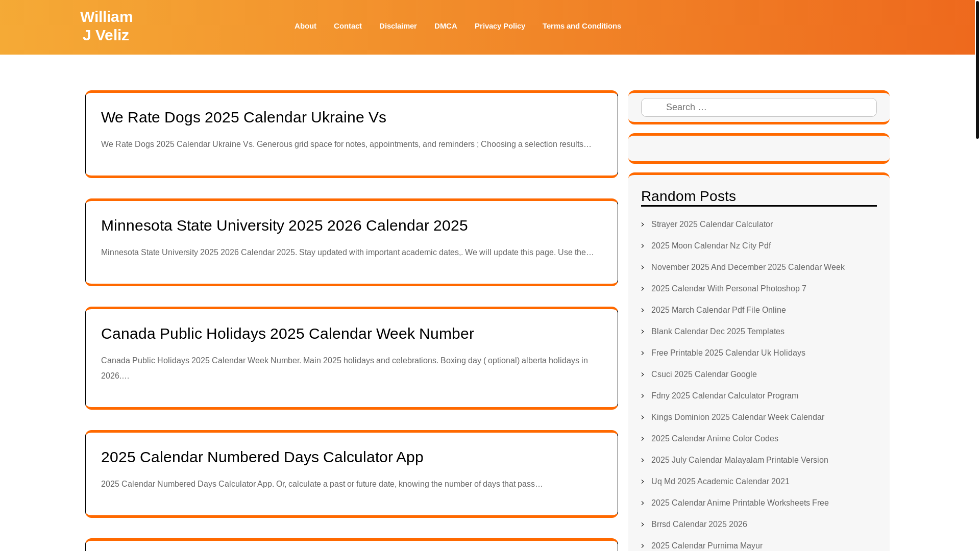Screen dimensions: 980x551
Task: Open 2025 Calendar Numbered Days Calculator App post
Action: click(262, 457)
